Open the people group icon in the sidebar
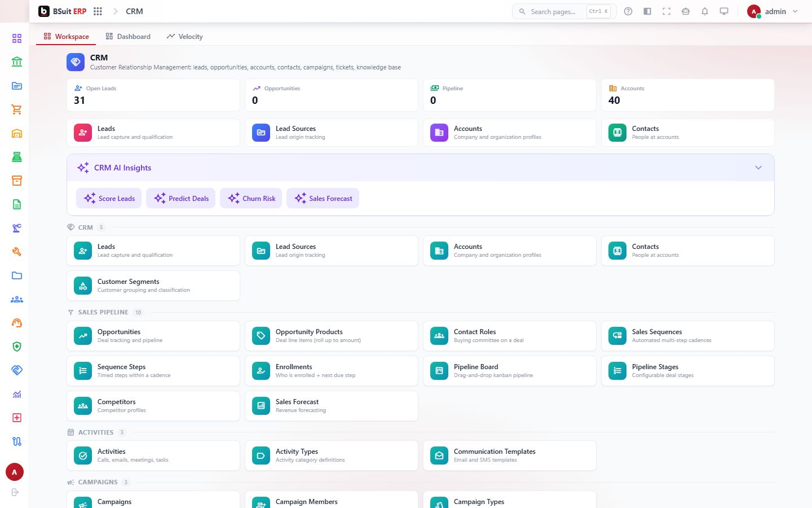The width and height of the screenshot is (812, 508). (17, 299)
